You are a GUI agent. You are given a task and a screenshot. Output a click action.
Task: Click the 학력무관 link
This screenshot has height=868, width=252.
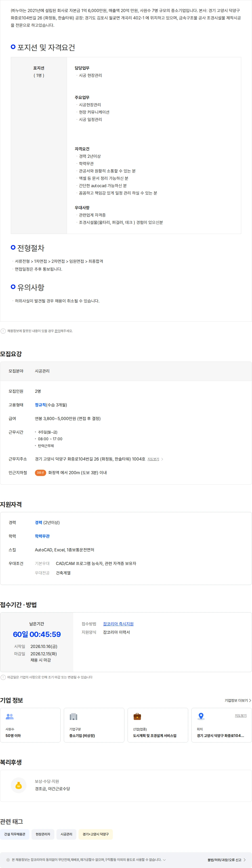[x=42, y=536]
